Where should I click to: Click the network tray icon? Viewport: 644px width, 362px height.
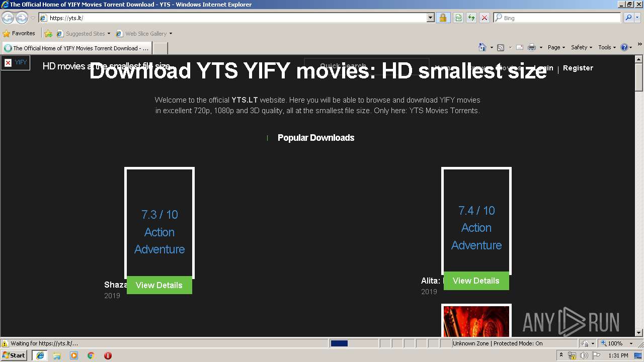[572, 355]
